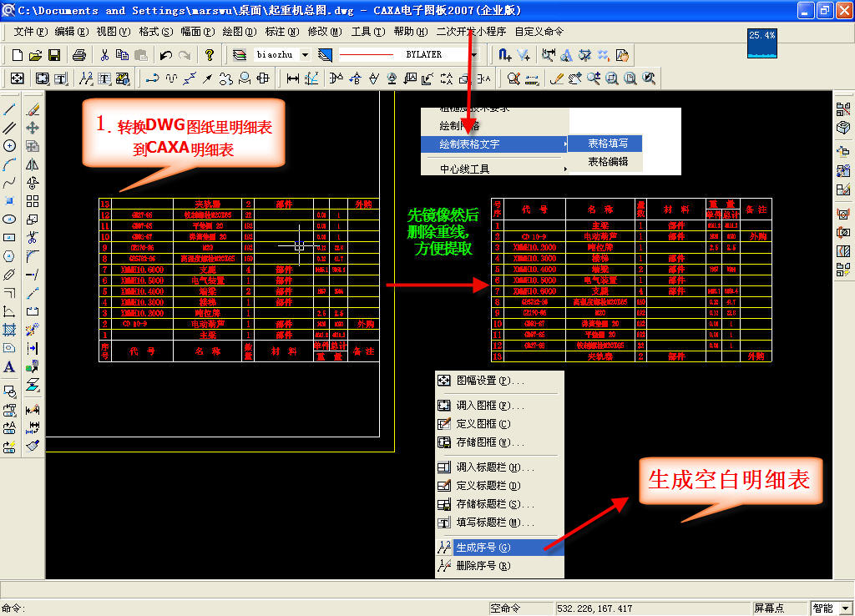Choose 定义图框 menu entry
The height and width of the screenshot is (616, 855).
pyautogui.click(x=499, y=424)
